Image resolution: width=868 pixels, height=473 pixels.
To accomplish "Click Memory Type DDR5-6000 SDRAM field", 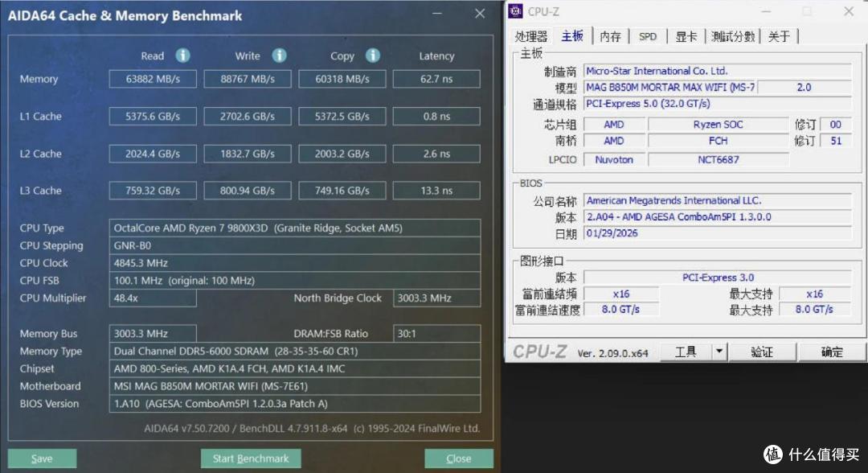I will 295,352.
